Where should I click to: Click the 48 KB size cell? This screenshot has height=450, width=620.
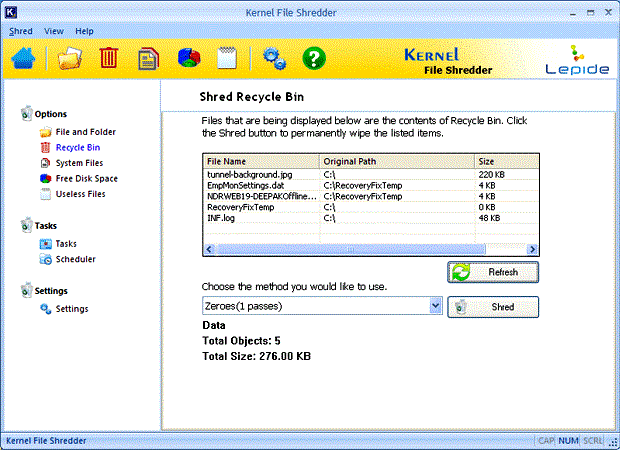(489, 218)
